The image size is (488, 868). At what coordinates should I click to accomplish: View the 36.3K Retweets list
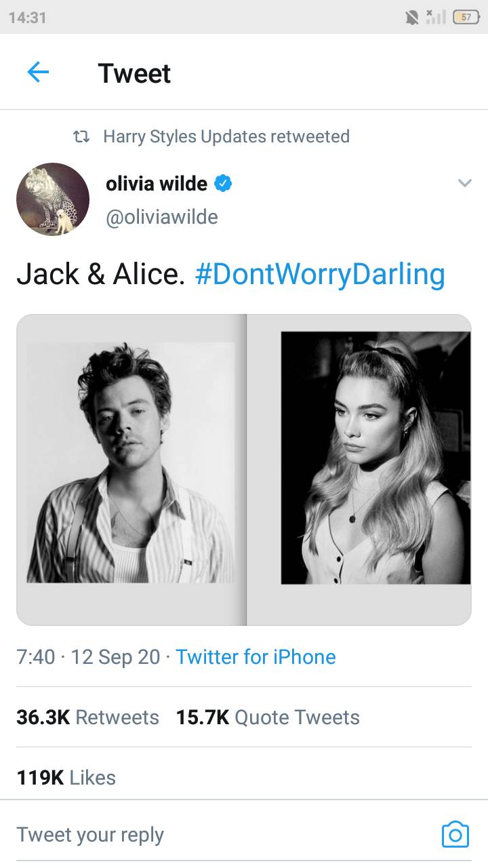pyautogui.click(x=87, y=717)
